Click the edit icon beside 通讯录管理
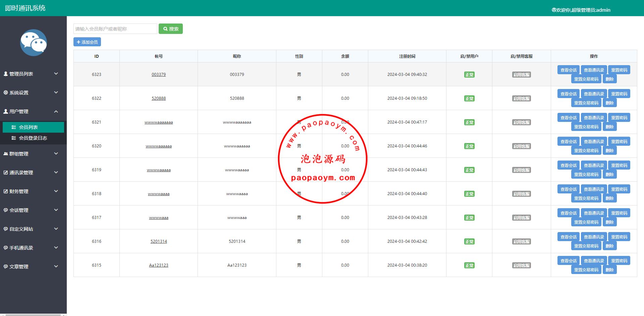The height and width of the screenshot is (316, 644). [6, 173]
